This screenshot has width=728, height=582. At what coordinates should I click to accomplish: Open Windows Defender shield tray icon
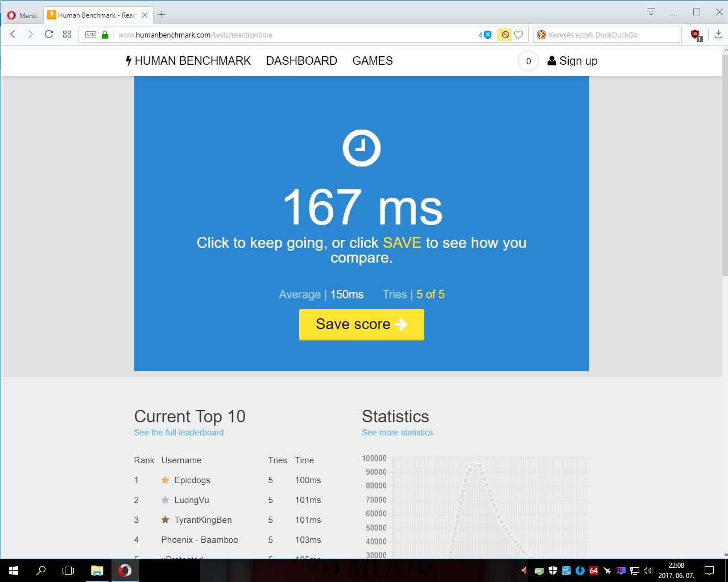[552, 571]
